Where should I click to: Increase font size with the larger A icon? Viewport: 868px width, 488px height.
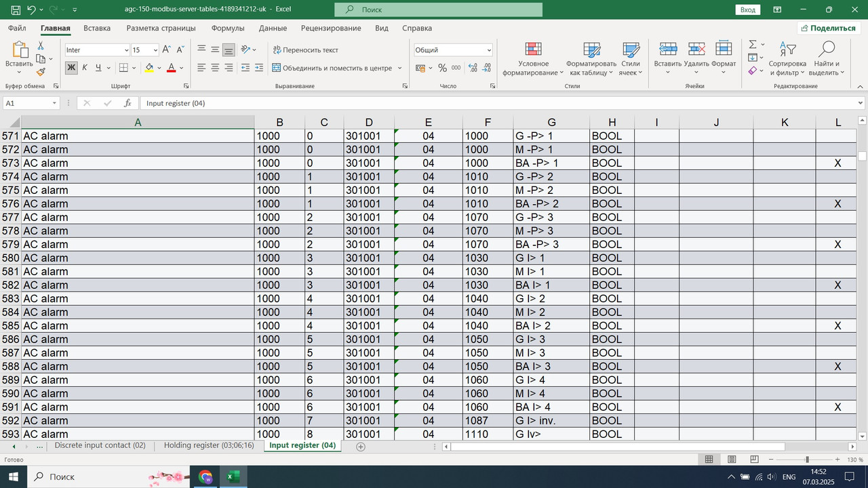point(166,49)
